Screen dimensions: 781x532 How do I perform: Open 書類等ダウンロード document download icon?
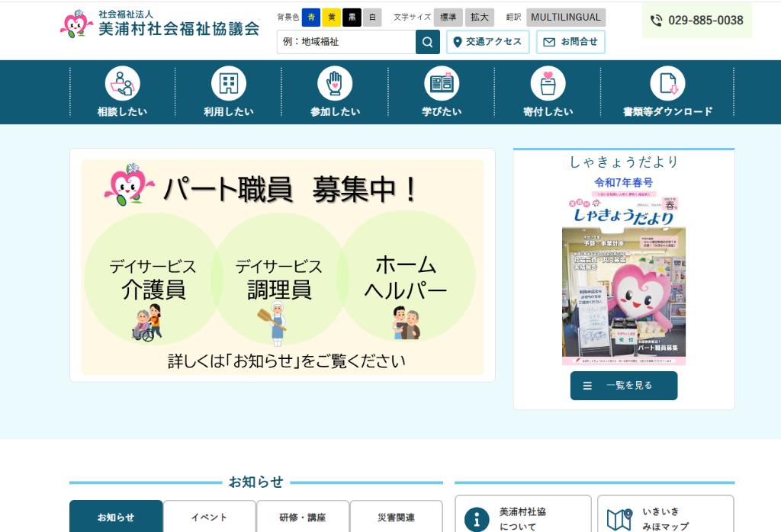click(x=667, y=84)
